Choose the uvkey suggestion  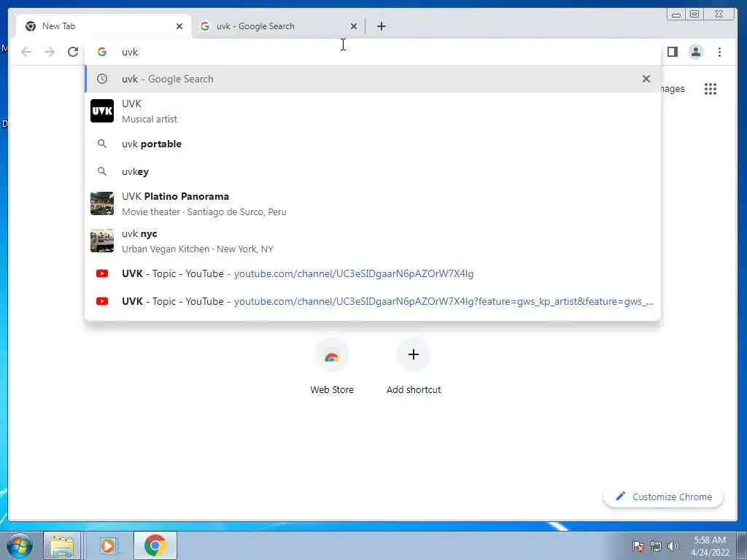[x=373, y=171]
